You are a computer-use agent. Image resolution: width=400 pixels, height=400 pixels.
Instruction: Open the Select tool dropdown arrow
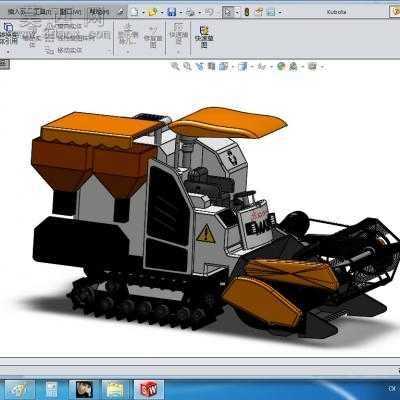(x=237, y=13)
